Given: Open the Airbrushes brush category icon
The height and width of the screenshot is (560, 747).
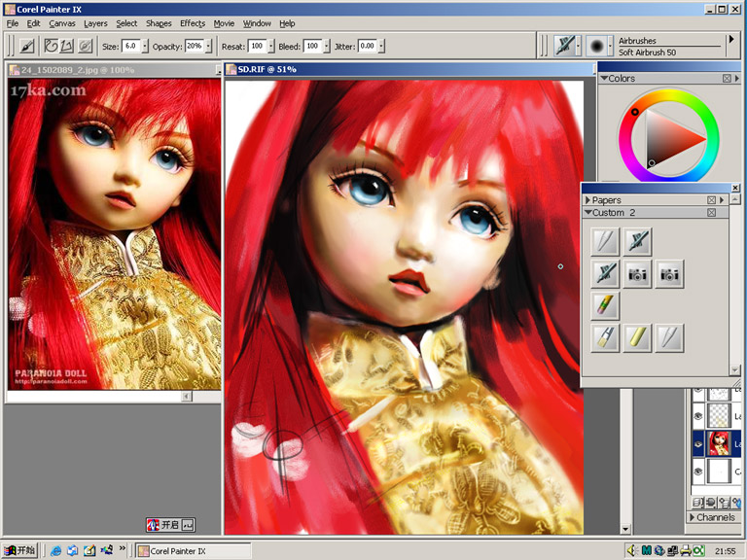Looking at the screenshot, I should click(x=565, y=46).
